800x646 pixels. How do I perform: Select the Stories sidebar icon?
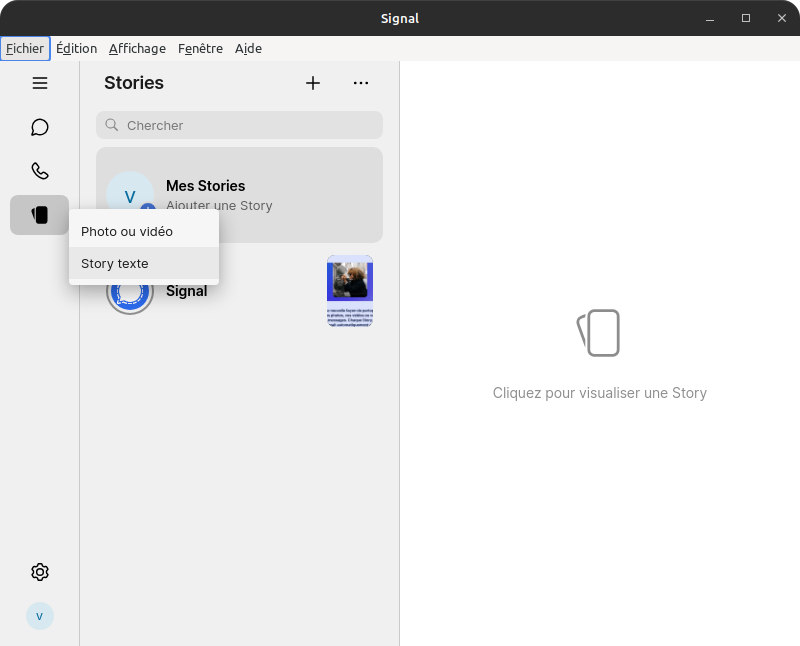[x=40, y=215]
